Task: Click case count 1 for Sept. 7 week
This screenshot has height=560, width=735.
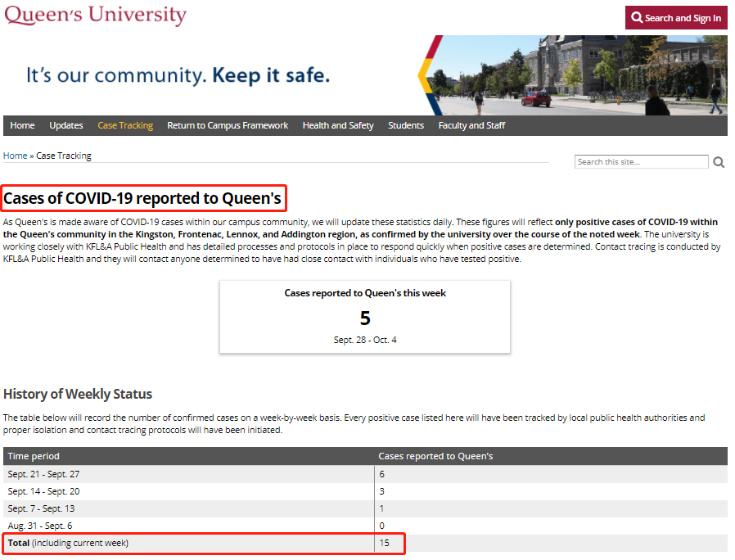Action: [381, 509]
